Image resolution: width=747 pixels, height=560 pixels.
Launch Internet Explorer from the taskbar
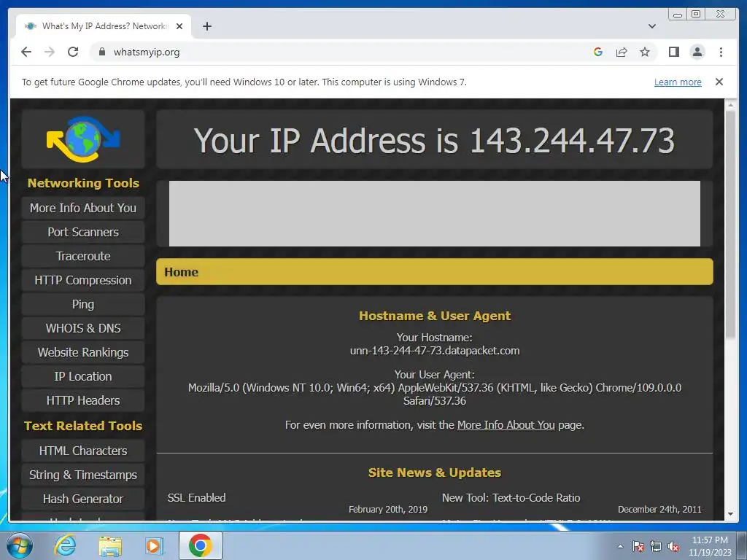tap(65, 545)
